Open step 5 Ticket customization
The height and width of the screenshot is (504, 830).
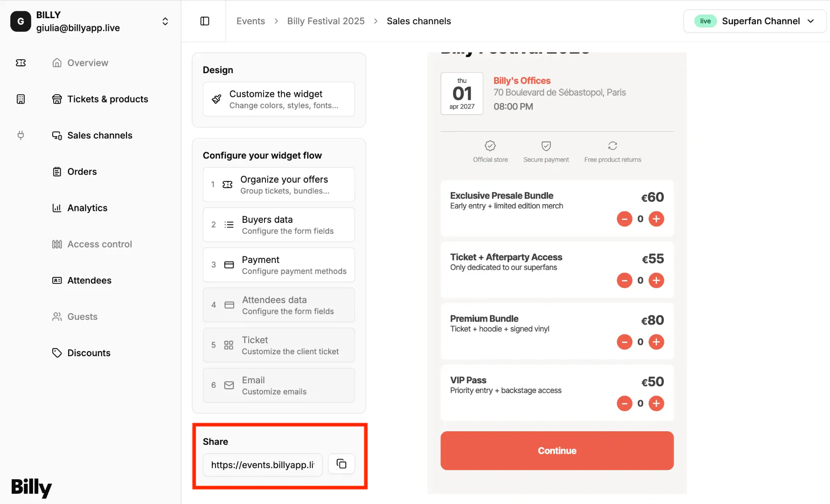click(279, 345)
